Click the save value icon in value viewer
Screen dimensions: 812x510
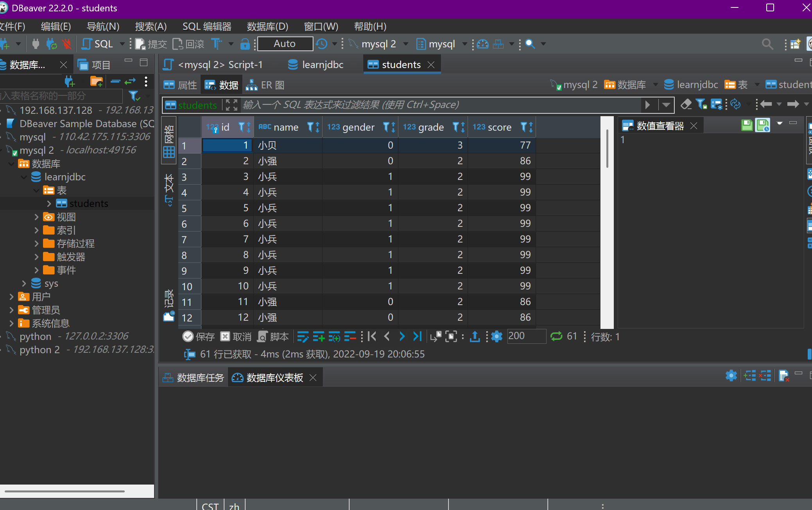coord(747,125)
